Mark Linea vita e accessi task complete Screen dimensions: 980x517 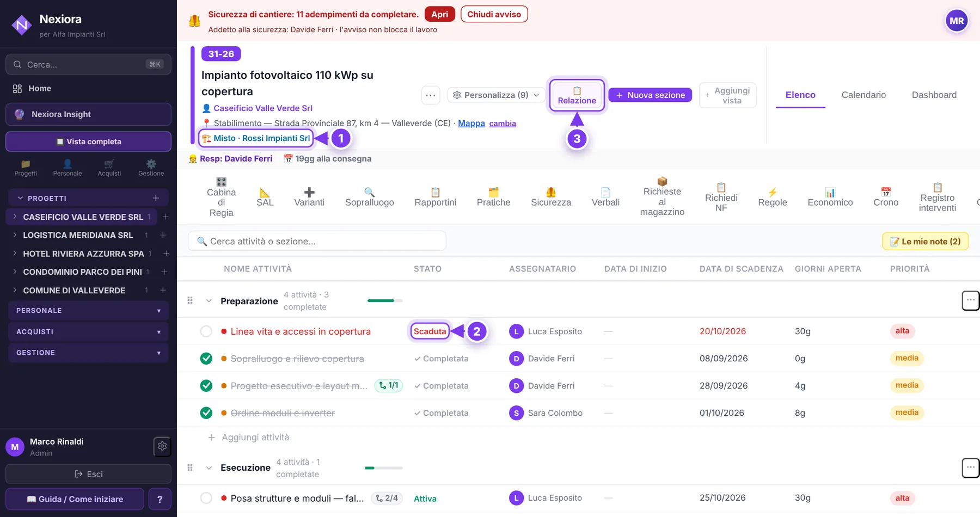pyautogui.click(x=206, y=331)
